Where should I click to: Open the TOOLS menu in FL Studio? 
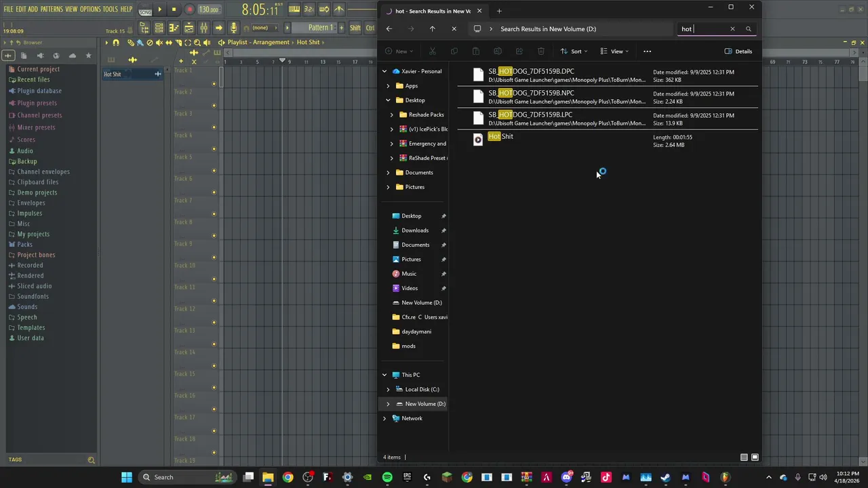[x=111, y=9]
